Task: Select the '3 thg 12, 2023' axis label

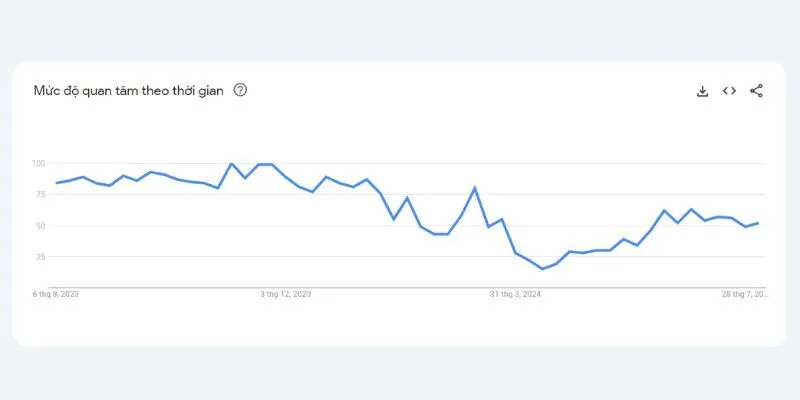Action: pos(285,294)
